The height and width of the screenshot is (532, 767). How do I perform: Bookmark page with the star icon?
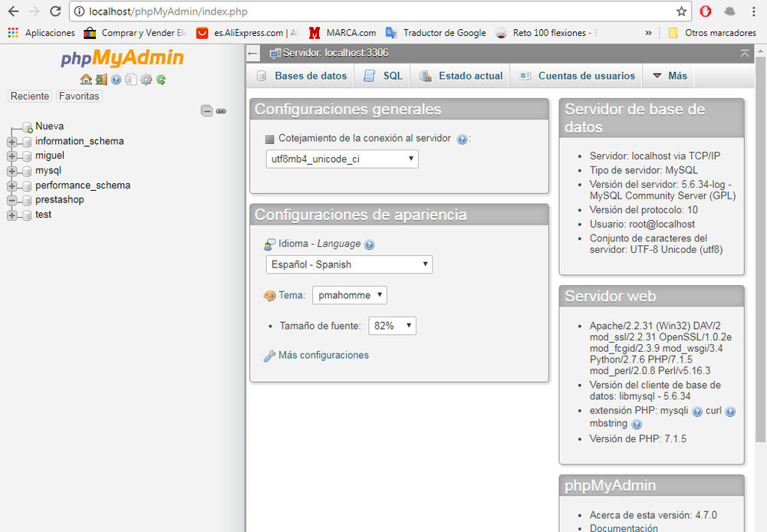click(x=681, y=11)
